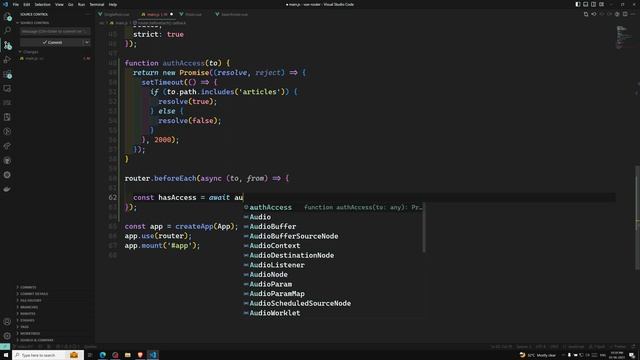Expand the Branches section
This screenshot has width=640, height=360.
(29, 307)
